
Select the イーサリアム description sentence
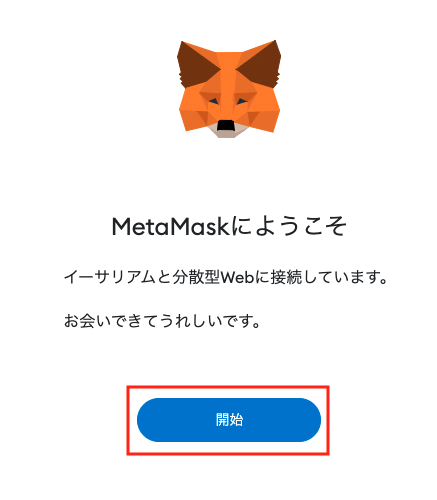226,277
